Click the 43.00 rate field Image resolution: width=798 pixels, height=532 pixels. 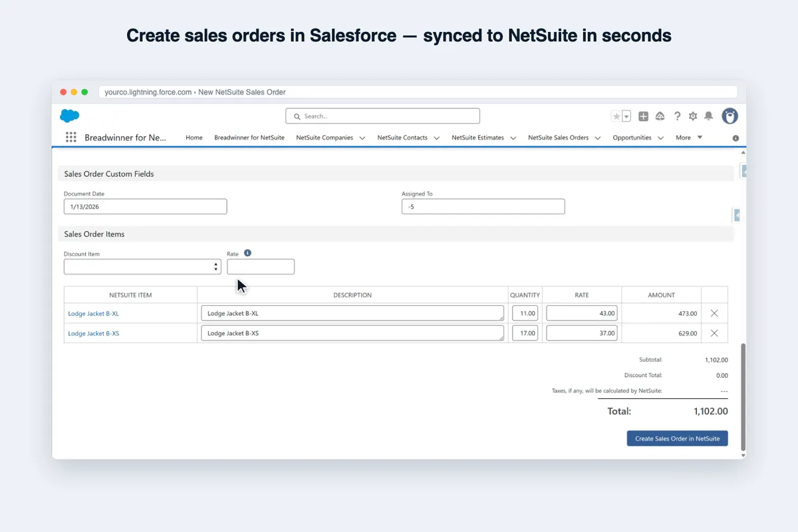coord(582,313)
